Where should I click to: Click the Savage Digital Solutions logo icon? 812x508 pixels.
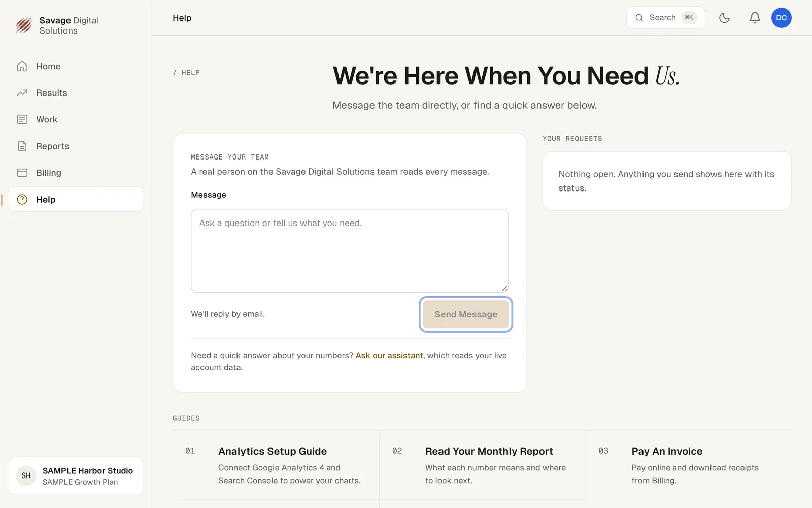24,25
